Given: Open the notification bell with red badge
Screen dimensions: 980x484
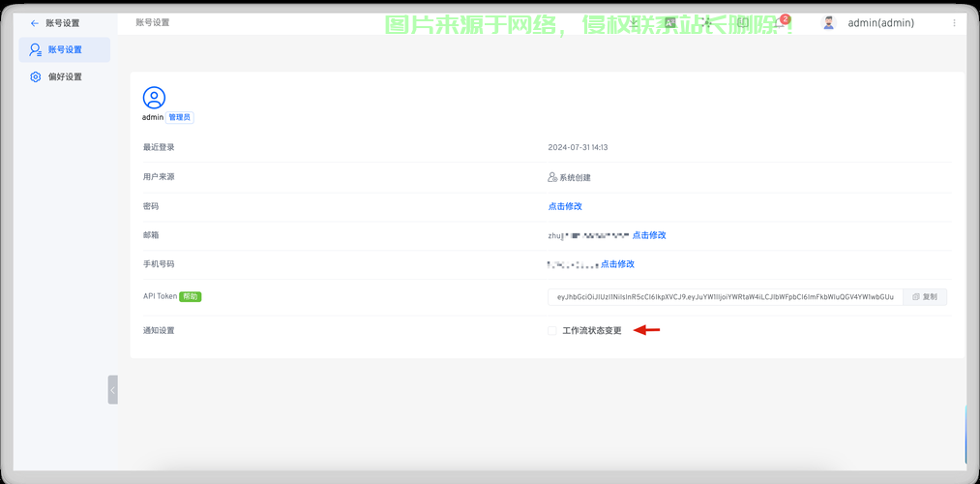Looking at the screenshot, I should point(779,22).
